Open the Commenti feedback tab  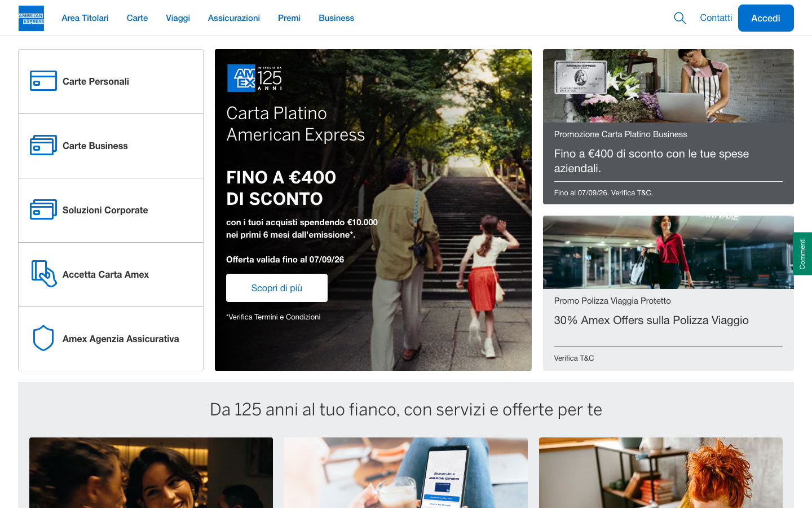[x=802, y=253]
